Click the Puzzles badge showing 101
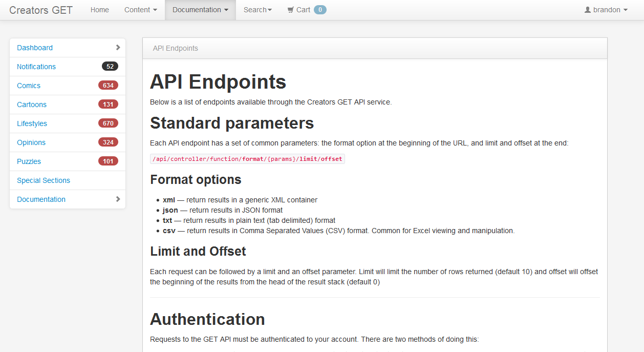 click(x=108, y=161)
